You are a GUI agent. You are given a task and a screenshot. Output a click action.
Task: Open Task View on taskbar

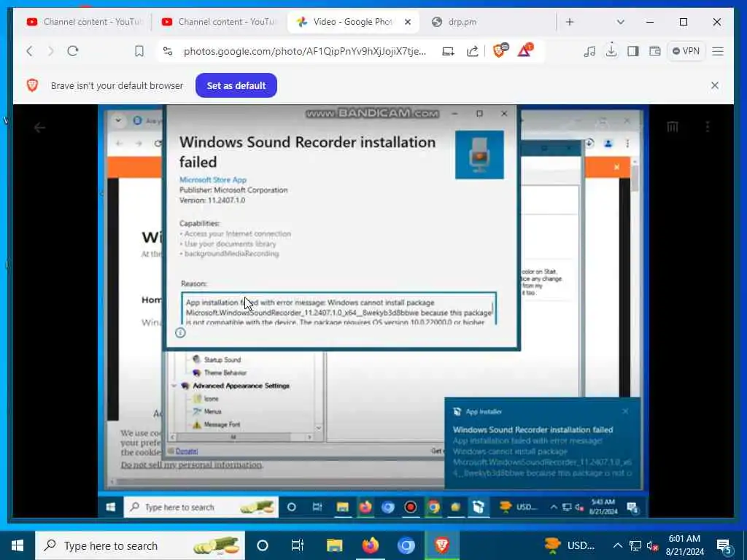(298, 545)
